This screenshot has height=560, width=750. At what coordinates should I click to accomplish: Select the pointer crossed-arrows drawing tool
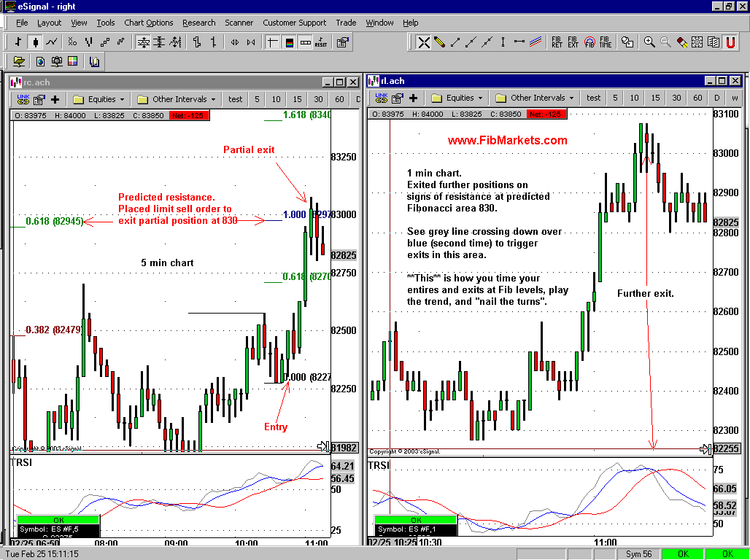pos(423,42)
